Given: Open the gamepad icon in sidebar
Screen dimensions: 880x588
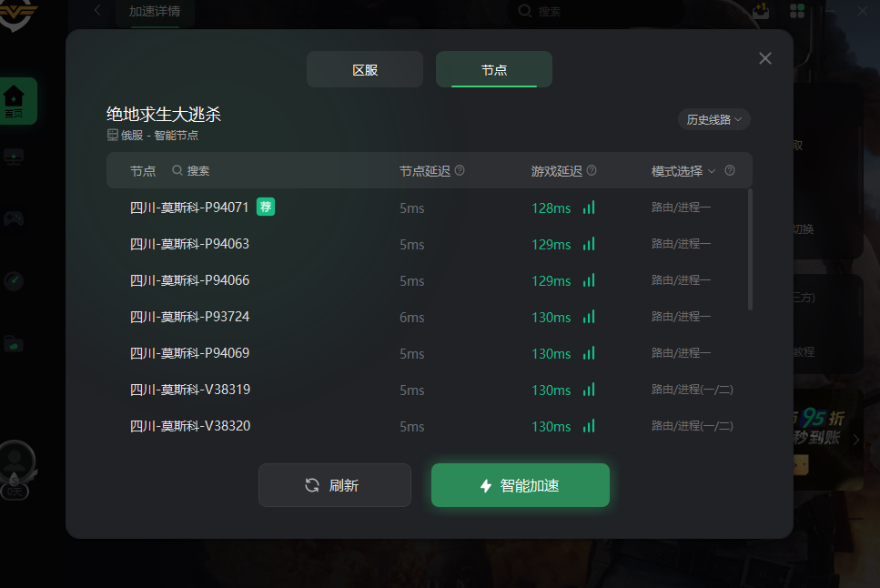Looking at the screenshot, I should [14, 218].
